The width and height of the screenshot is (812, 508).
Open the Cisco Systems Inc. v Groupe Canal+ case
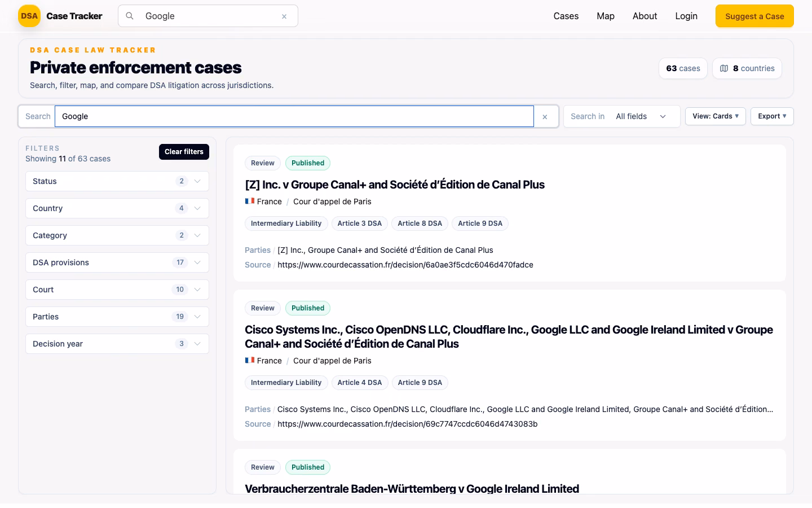click(x=509, y=336)
